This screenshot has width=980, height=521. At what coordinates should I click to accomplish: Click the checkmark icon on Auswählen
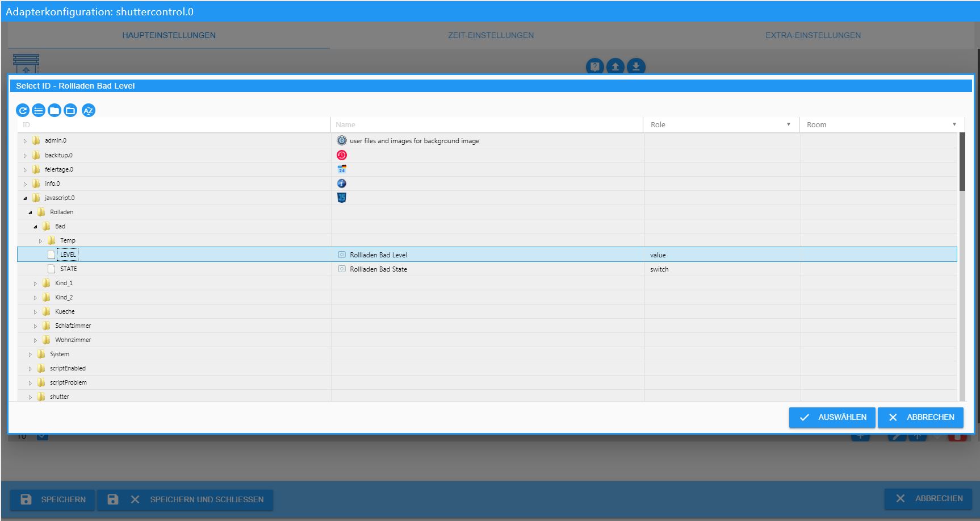(x=804, y=418)
